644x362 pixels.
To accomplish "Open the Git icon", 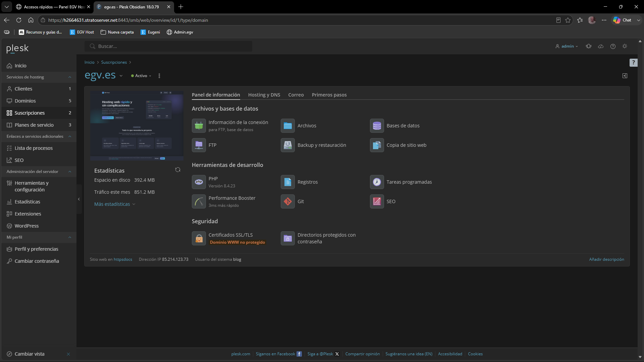I will (x=288, y=201).
